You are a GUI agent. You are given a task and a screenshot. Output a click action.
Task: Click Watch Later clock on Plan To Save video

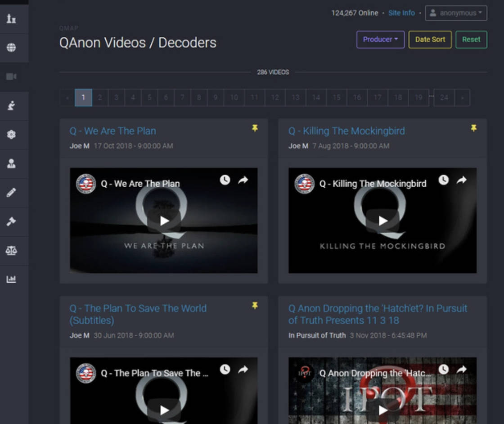[x=225, y=370]
